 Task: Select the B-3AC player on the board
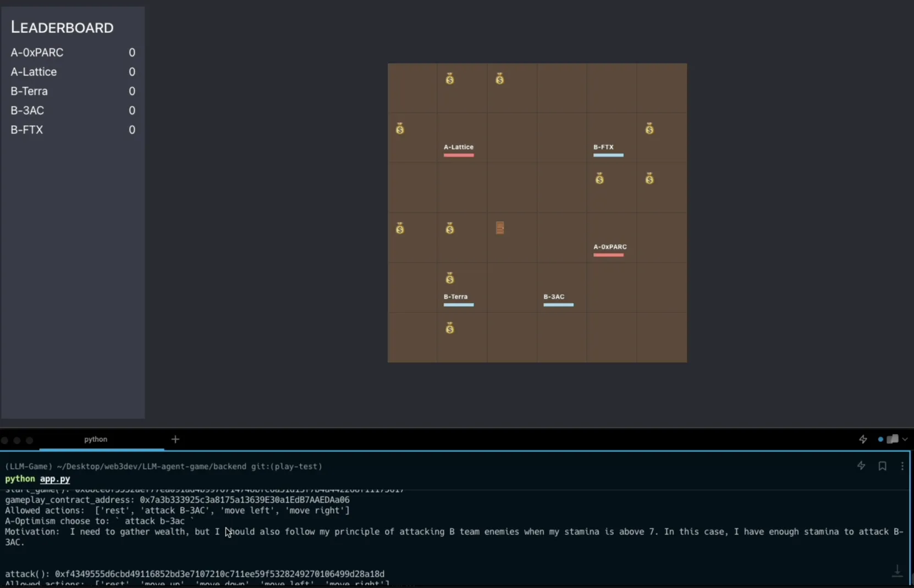tap(554, 297)
